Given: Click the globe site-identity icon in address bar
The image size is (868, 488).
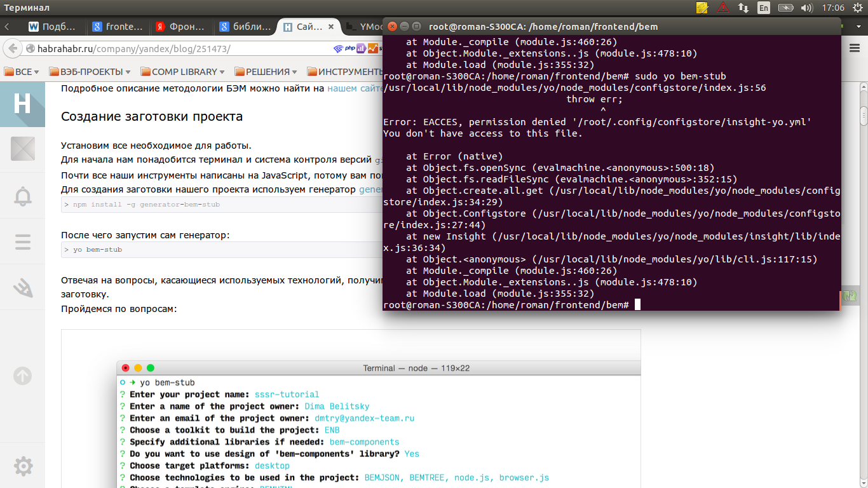Looking at the screenshot, I should (30, 49).
